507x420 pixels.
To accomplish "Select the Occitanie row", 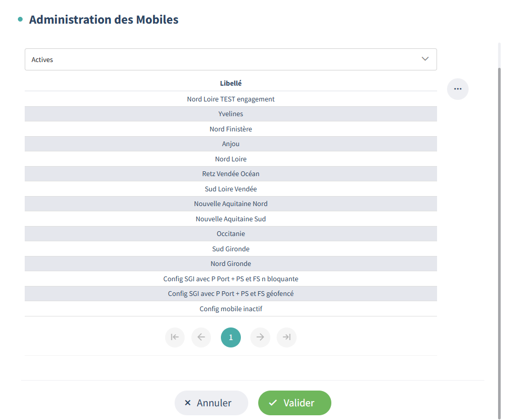I will click(x=231, y=234).
